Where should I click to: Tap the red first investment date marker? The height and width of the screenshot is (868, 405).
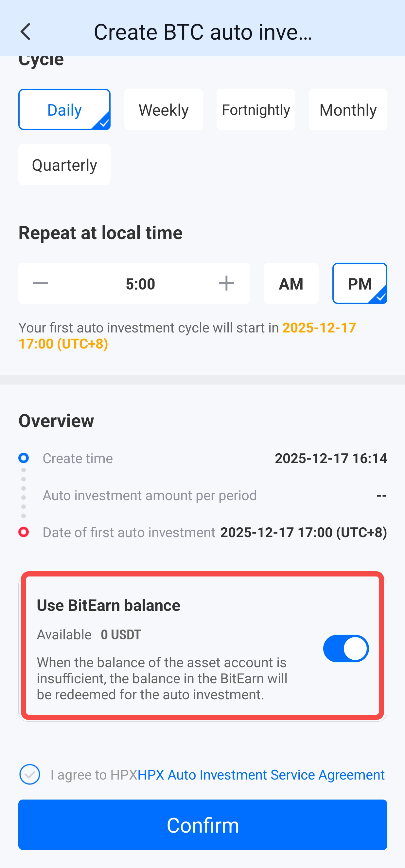point(24,532)
